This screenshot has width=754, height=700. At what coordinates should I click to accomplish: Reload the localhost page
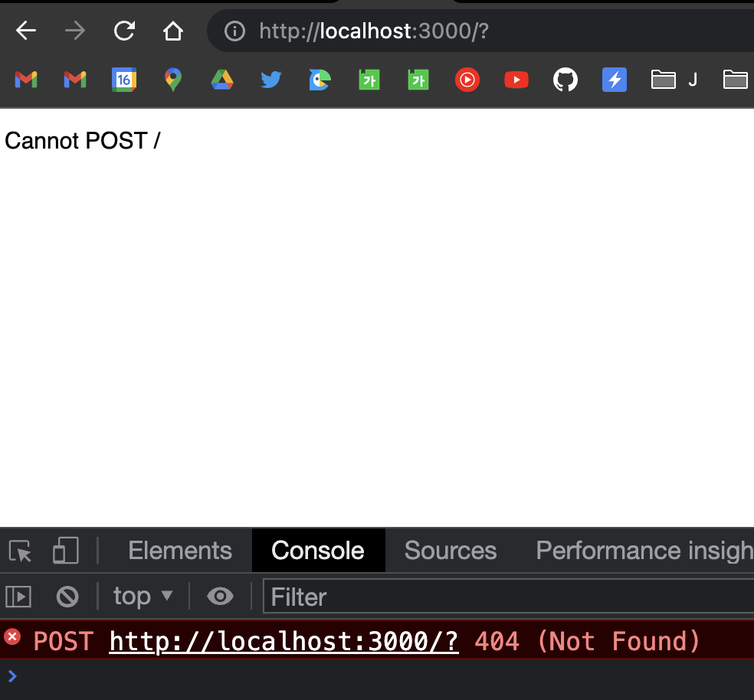[124, 31]
